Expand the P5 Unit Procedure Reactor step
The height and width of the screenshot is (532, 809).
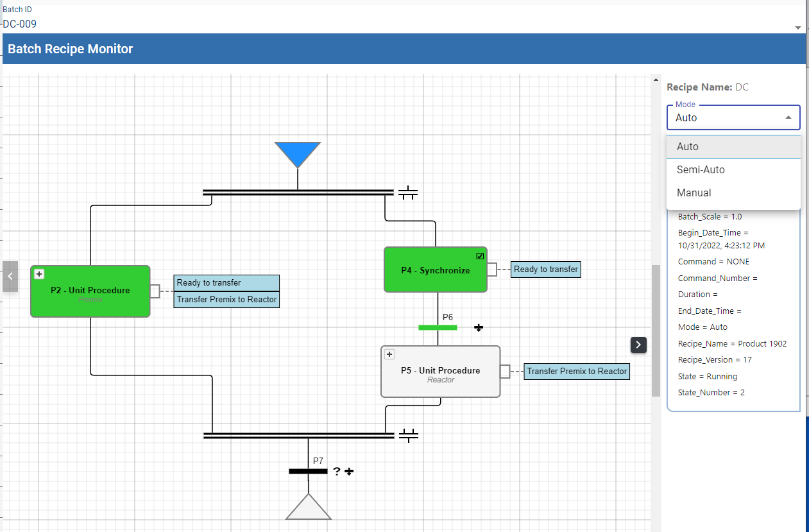[389, 354]
